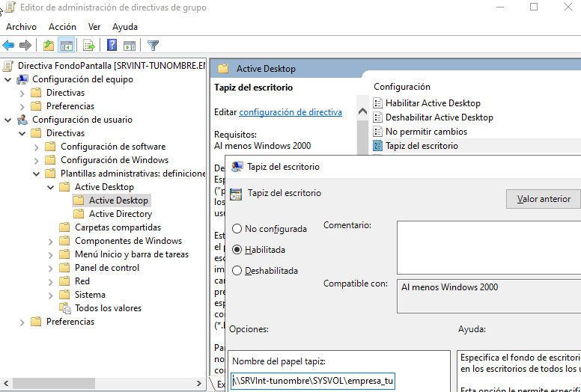The image size is (581, 392).
Task: Click the 'Valor anterior' button
Action: [544, 199]
